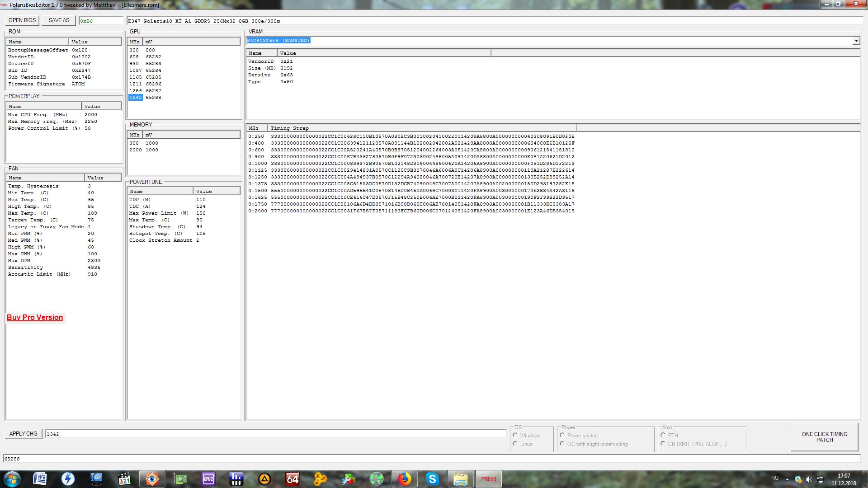Expand the VRAM memory type dropdown
Image resolution: width=868 pixels, height=488 pixels.
856,41
